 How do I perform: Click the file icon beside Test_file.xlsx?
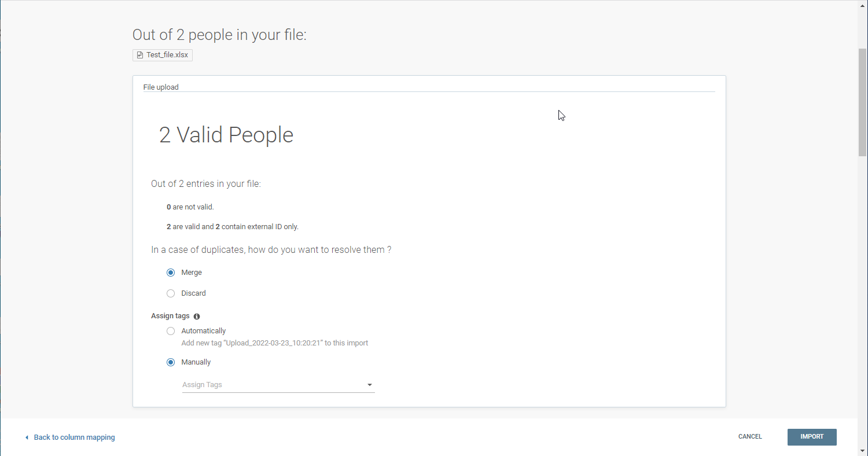pyautogui.click(x=139, y=55)
